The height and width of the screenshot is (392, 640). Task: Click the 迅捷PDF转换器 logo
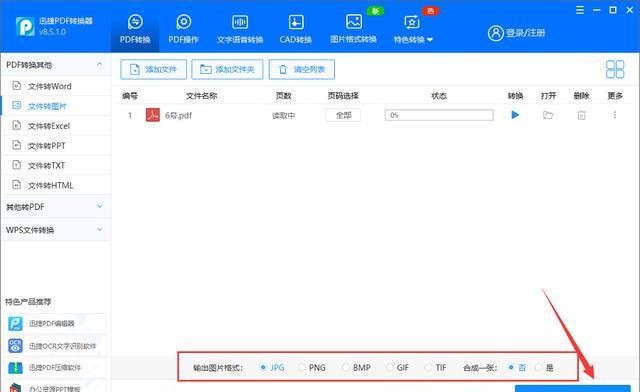[25, 27]
